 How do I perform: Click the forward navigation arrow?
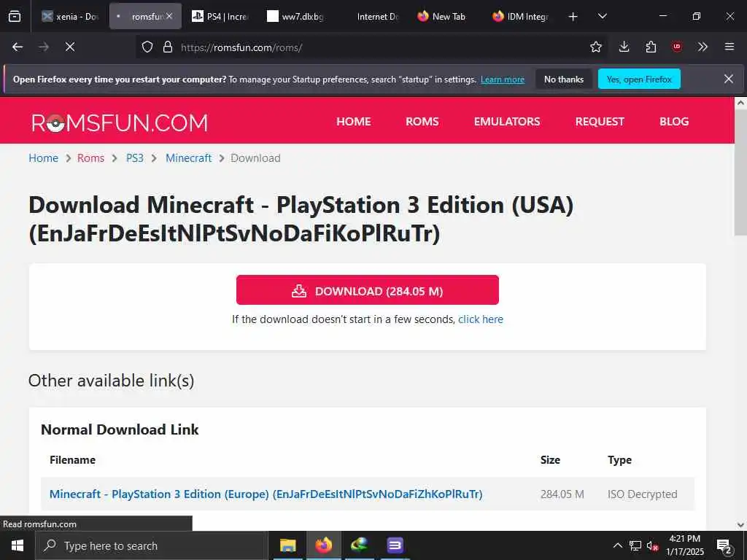click(x=43, y=47)
